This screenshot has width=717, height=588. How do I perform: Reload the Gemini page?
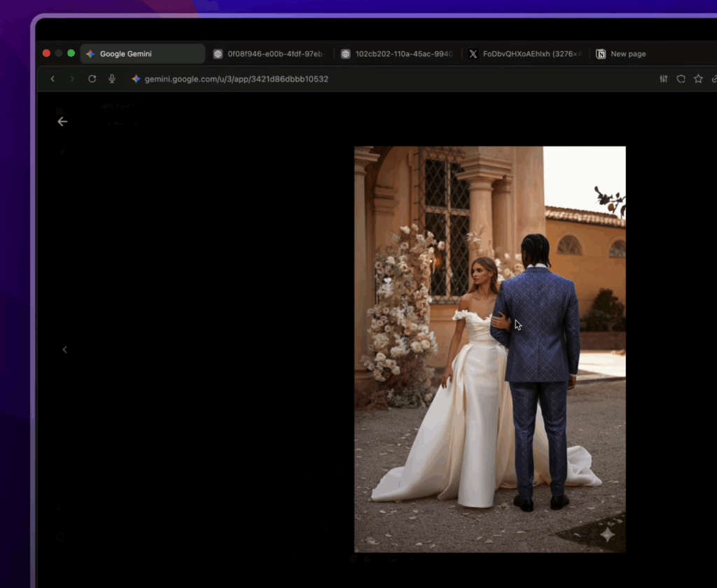tap(92, 79)
